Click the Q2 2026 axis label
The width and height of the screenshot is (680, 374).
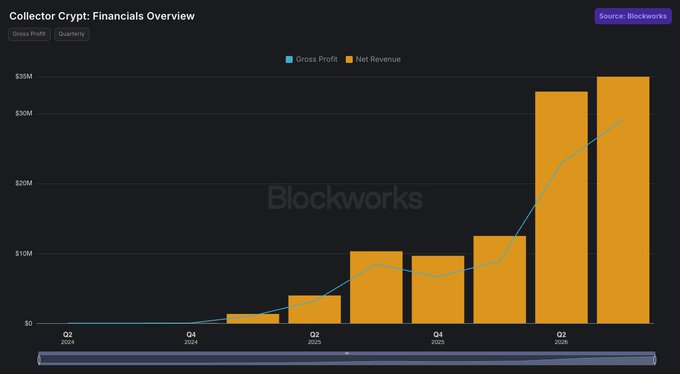click(561, 338)
